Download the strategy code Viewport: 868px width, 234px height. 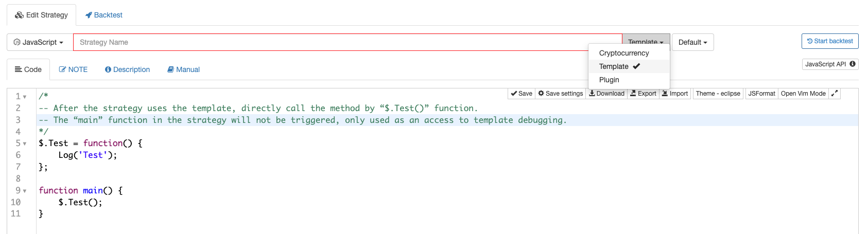click(607, 94)
